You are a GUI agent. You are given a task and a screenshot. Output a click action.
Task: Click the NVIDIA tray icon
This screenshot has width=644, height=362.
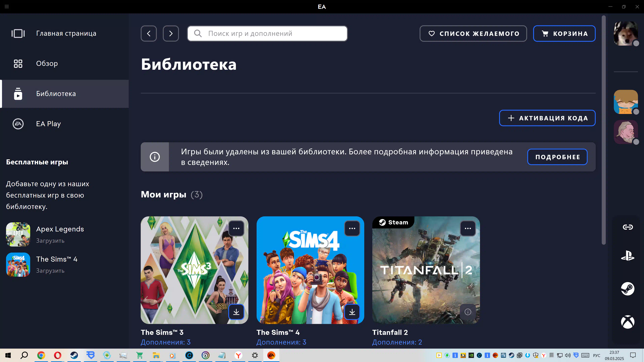[471, 355]
